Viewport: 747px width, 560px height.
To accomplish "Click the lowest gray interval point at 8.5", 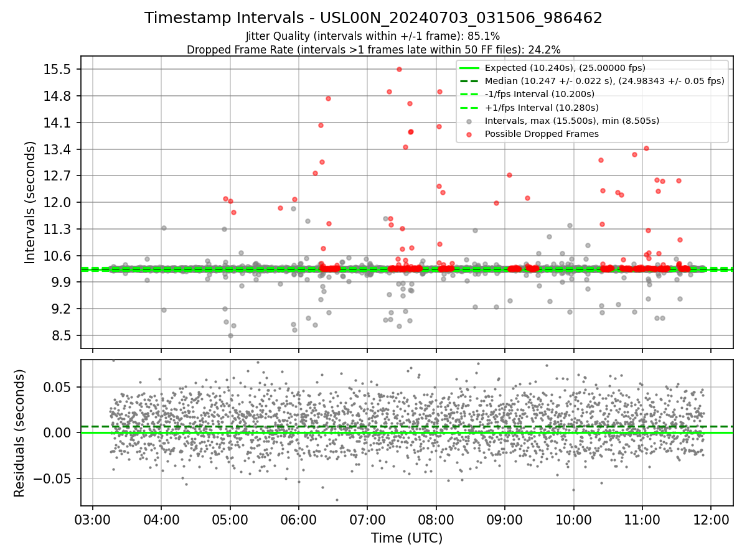I will pos(230,335).
